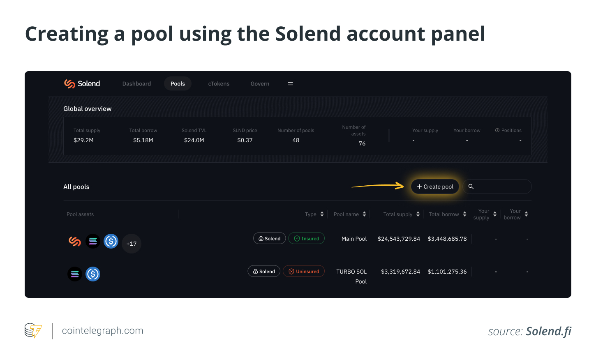Sort by Pool name column arrows
This screenshot has width=596, height=364.
click(x=364, y=214)
